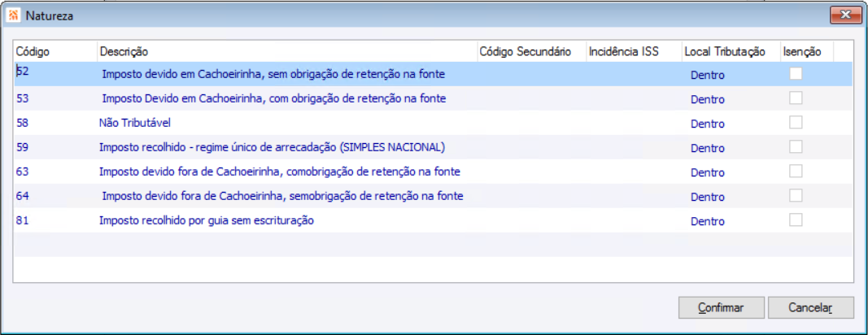Select the Código Secundário column header
The width and height of the screenshot is (868, 335).
(530, 52)
